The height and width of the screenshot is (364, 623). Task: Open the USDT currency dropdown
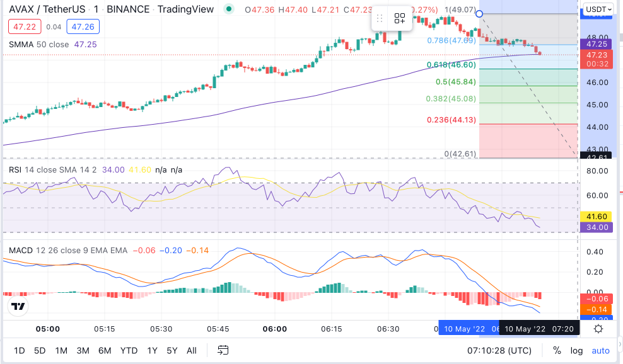[x=598, y=9]
